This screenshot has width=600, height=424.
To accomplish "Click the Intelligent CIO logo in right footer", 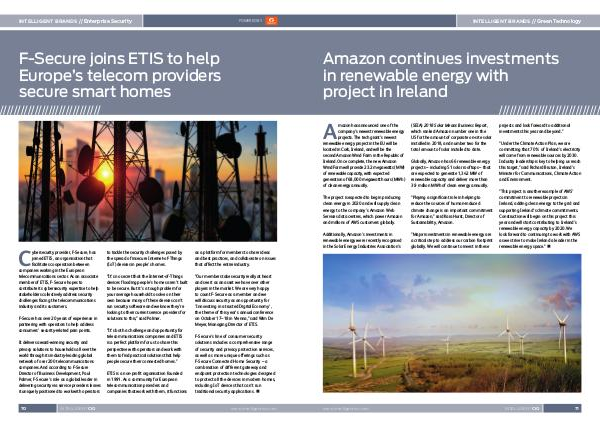I will [x=522, y=409].
